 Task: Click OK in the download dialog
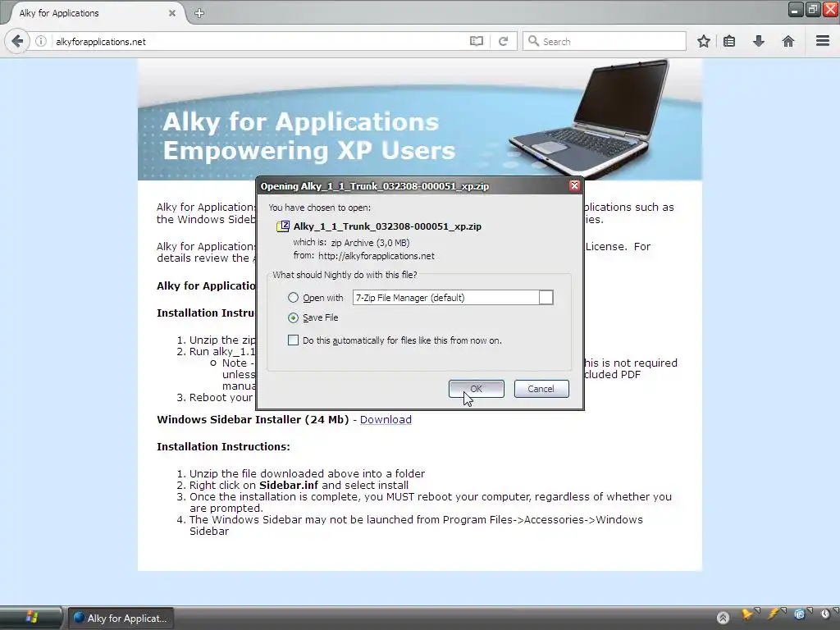pyautogui.click(x=477, y=389)
